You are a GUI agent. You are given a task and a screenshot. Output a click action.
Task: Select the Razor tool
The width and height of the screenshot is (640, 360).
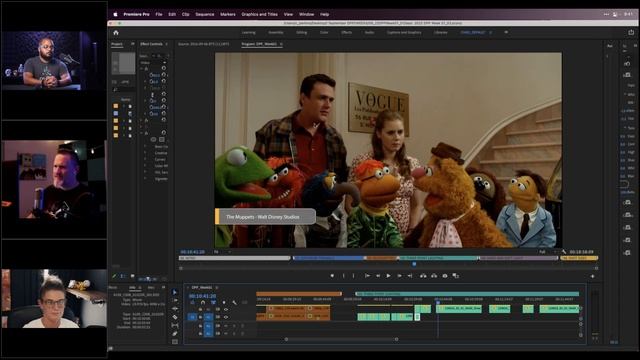[x=175, y=317]
